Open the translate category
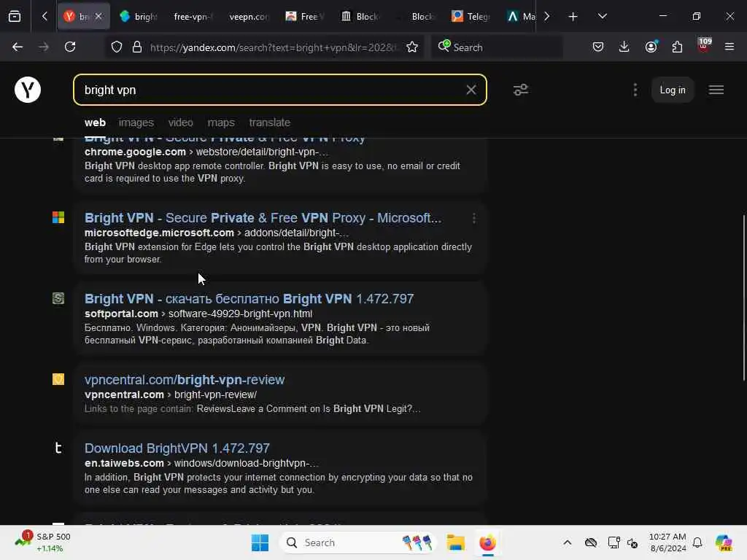747x560 pixels. [270, 122]
